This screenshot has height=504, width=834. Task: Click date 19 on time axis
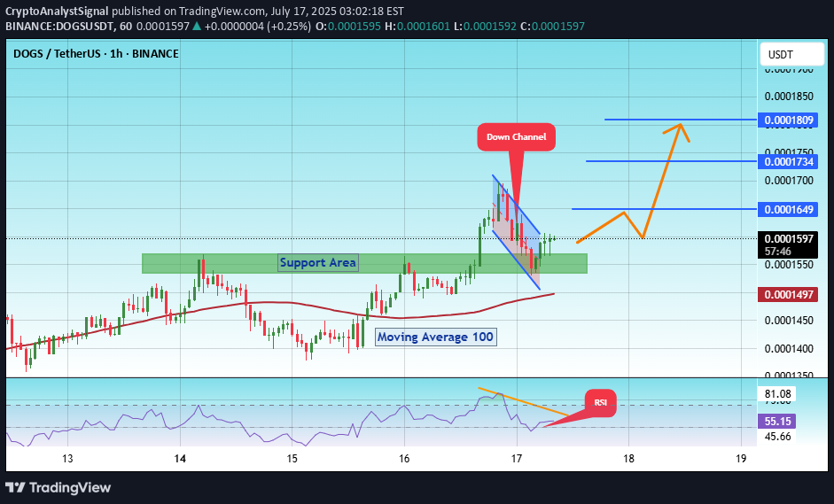coord(741,459)
